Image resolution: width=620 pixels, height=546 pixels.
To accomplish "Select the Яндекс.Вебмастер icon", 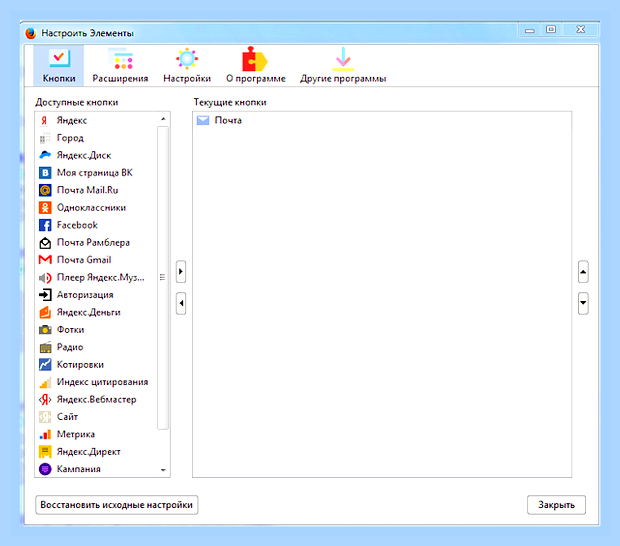I will [45, 399].
